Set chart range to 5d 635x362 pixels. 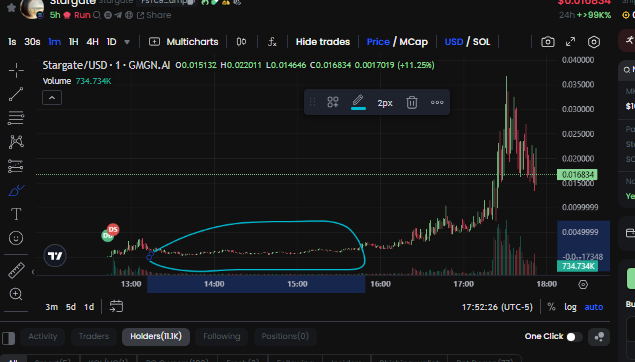[71, 307]
